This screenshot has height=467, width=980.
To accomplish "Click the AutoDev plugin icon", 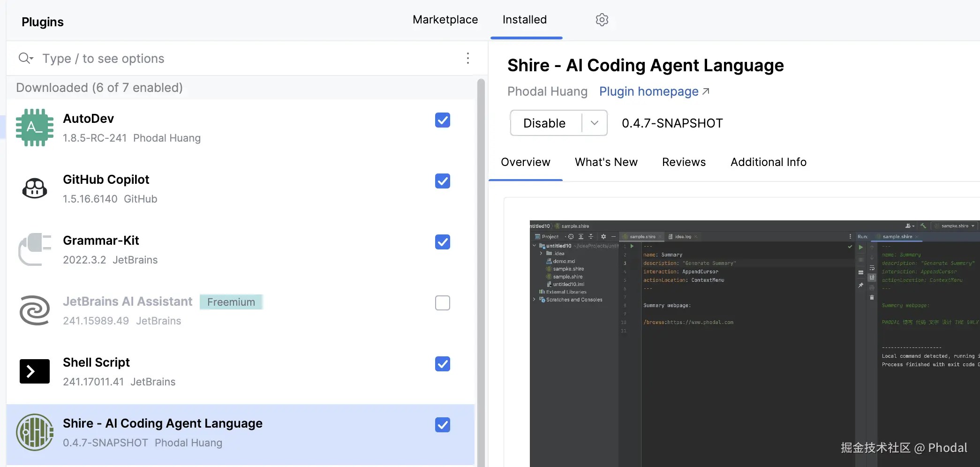I will pos(35,128).
